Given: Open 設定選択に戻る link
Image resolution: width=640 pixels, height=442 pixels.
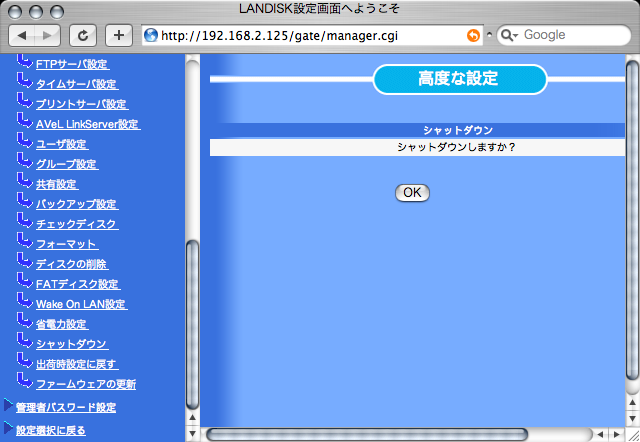Looking at the screenshot, I should pyautogui.click(x=51, y=430).
